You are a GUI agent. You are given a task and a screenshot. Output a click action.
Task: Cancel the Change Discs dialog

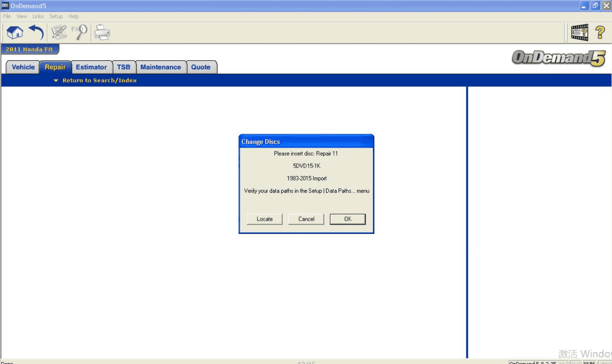coord(306,219)
